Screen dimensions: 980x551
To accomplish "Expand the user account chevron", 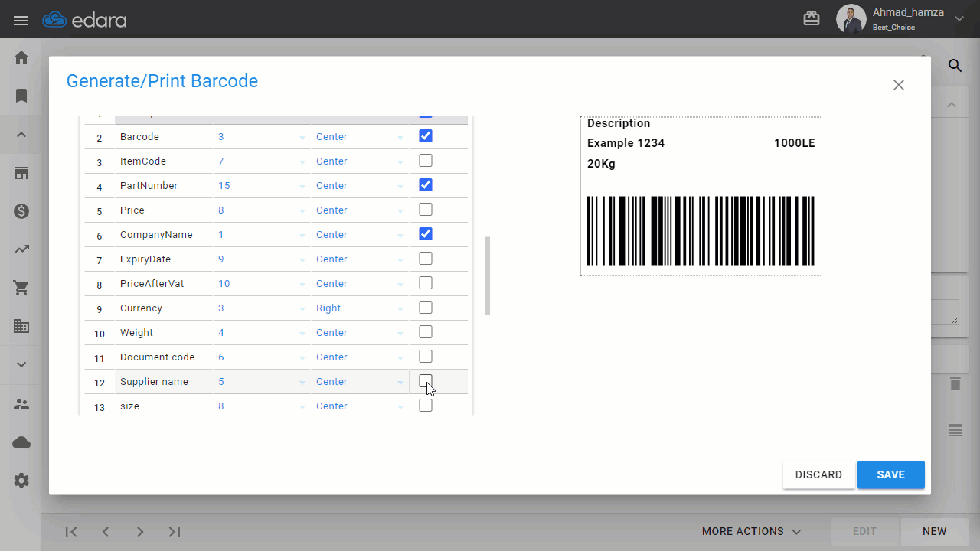I will pos(959,19).
